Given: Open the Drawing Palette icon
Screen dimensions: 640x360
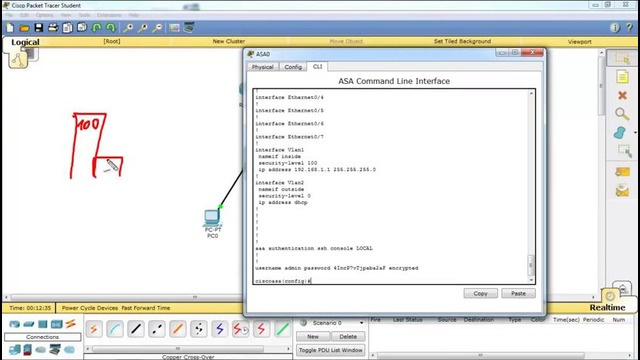Looking at the screenshot, I should (x=174, y=28).
